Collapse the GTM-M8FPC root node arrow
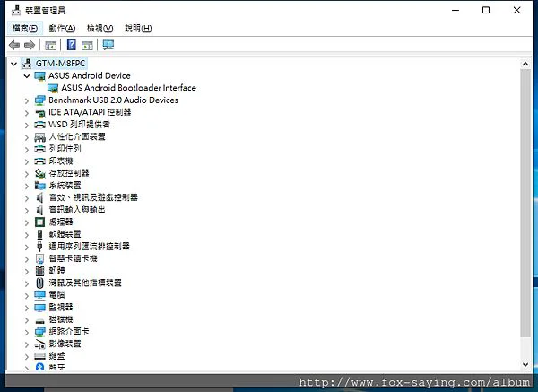 coord(13,64)
